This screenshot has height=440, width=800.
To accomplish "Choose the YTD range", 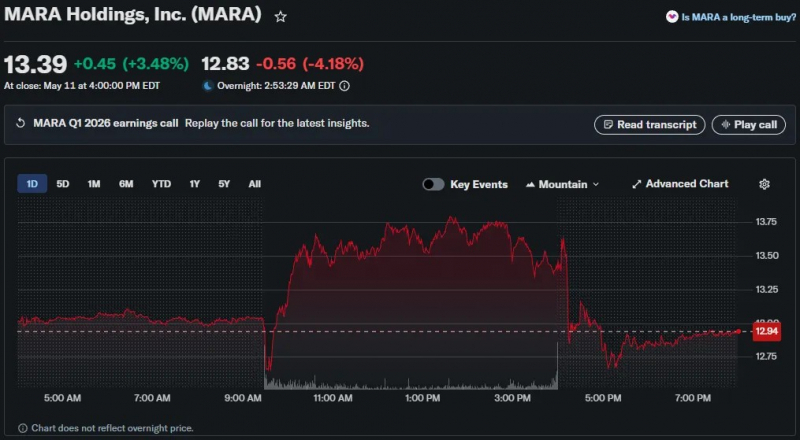I will (x=161, y=184).
